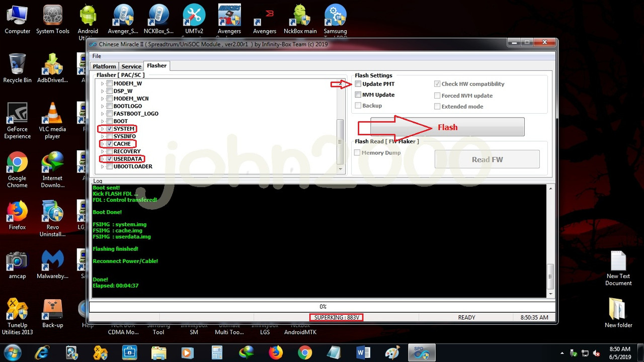Enable the NVM Update checkbox
The width and height of the screenshot is (644, 362).
point(358,95)
